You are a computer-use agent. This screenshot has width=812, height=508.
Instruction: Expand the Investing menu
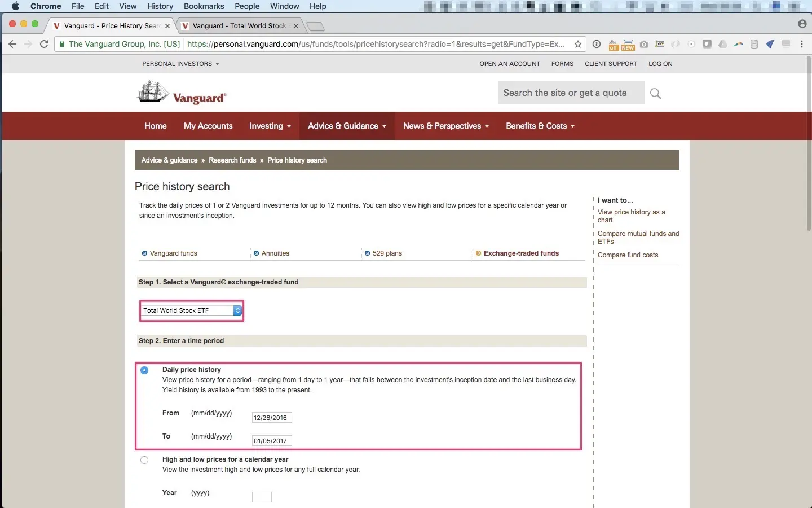[270, 126]
